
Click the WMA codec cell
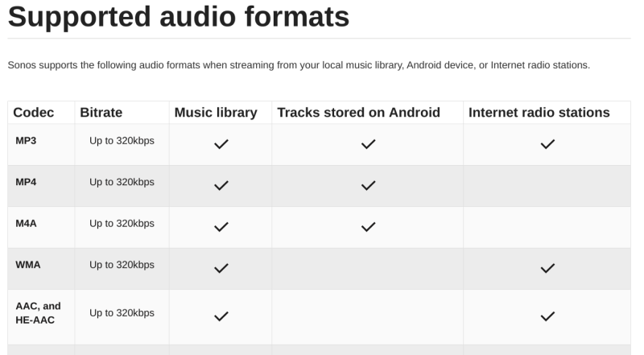click(x=27, y=264)
